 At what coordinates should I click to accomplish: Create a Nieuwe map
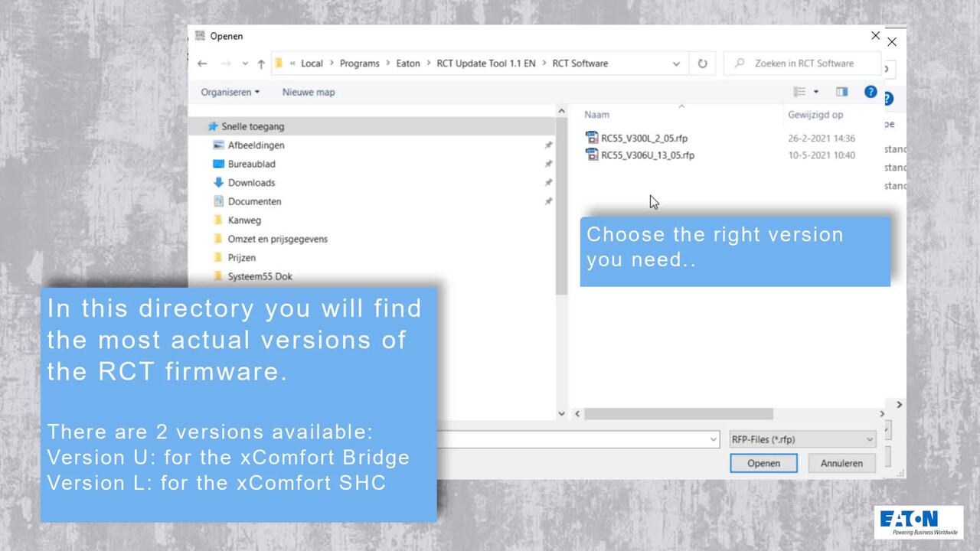point(309,92)
